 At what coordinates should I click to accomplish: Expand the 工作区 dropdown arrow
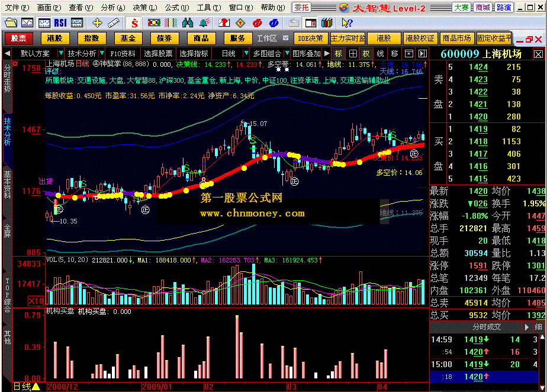pos(286,38)
